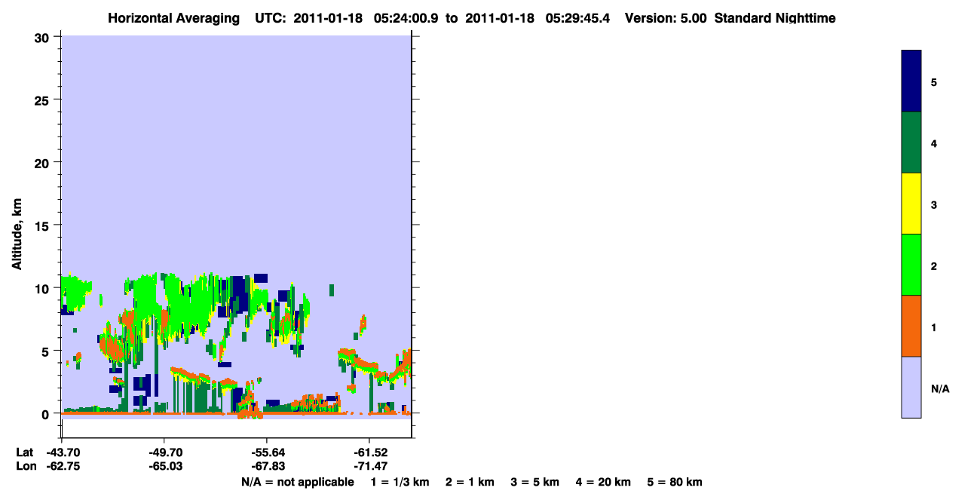The image size is (980, 503).
Task: Click the color bar label '2'
Action: [934, 266]
